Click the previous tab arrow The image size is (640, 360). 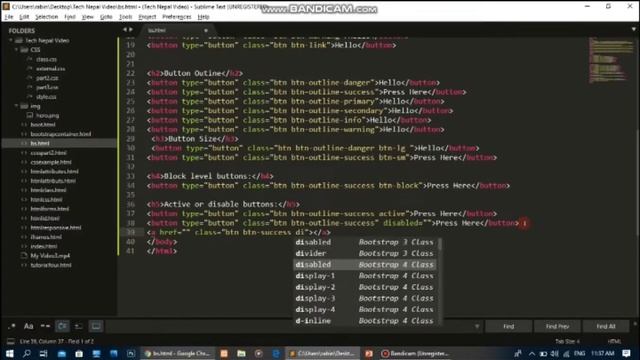point(125,29)
